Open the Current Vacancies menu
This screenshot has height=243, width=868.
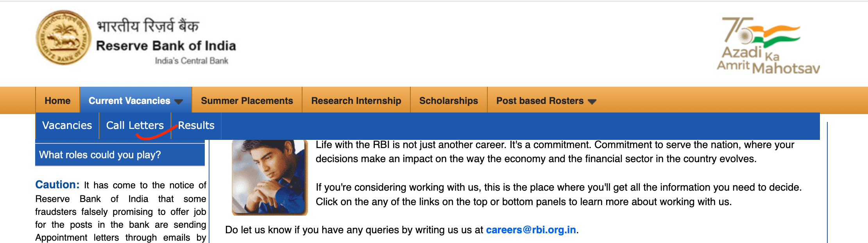pyautogui.click(x=136, y=100)
